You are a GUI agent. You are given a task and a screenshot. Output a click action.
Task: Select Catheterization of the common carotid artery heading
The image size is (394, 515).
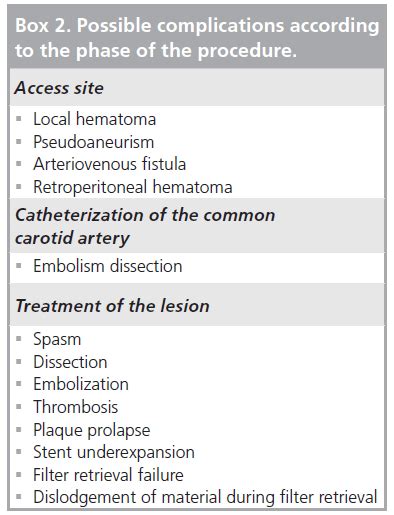pos(145,226)
